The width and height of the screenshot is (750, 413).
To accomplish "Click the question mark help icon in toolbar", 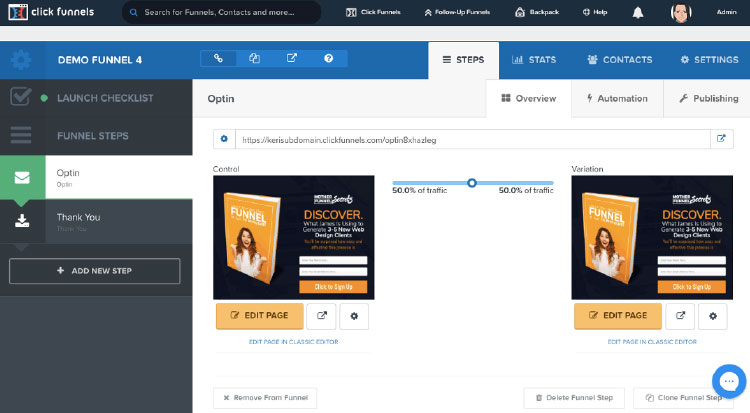I will coord(328,58).
